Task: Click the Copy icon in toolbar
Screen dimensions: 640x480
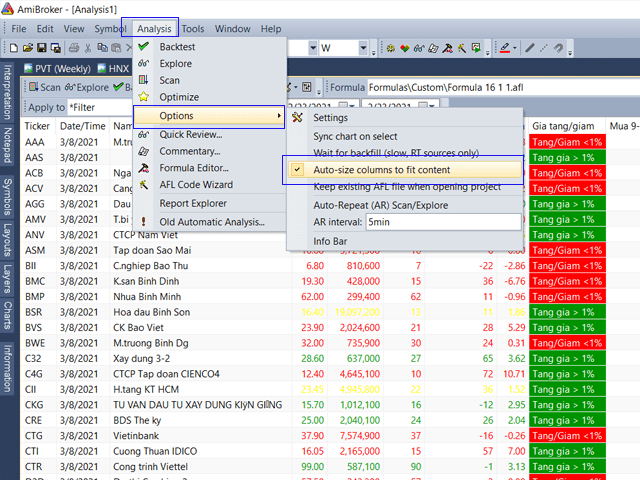Action: (102, 48)
